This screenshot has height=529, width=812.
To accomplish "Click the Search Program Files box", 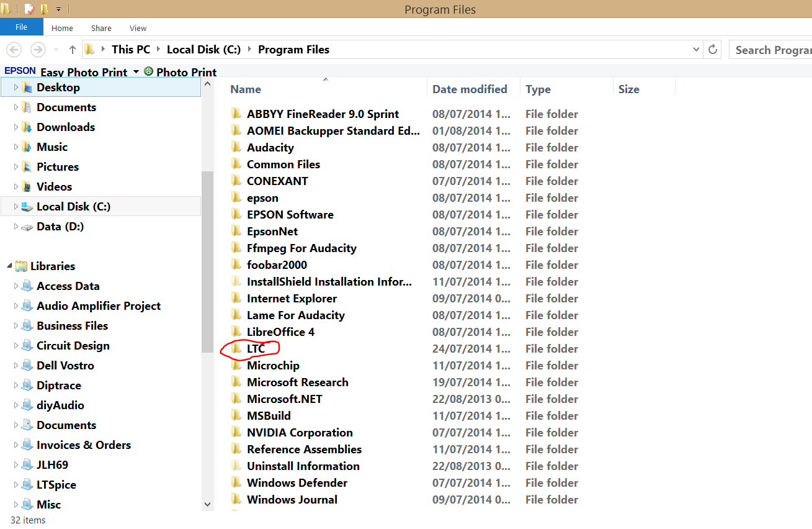I will pyautogui.click(x=770, y=50).
